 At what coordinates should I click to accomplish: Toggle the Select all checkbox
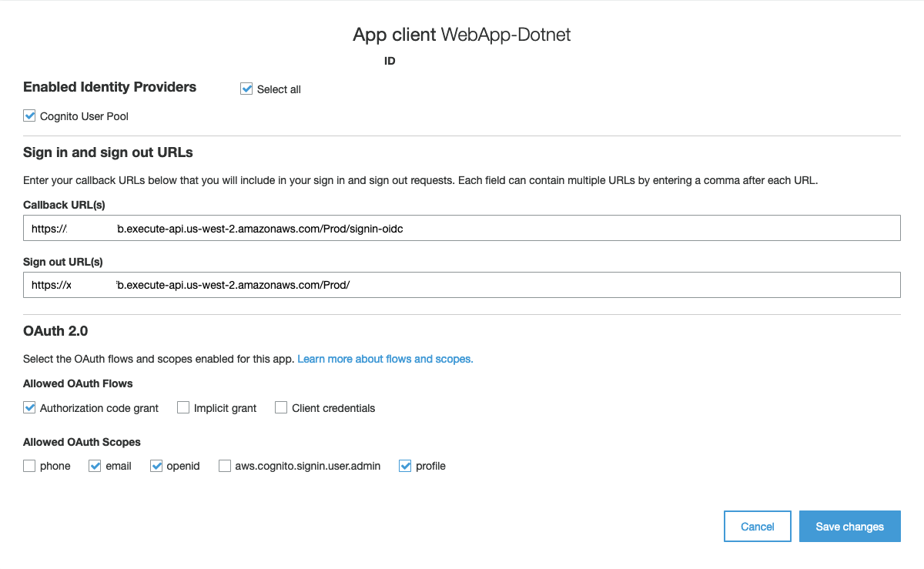coord(246,89)
